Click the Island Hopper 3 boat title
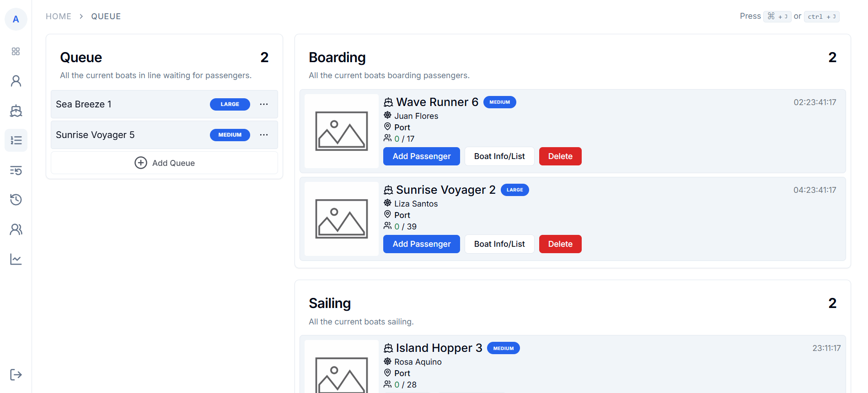This screenshot has height=393, width=868. coord(439,348)
